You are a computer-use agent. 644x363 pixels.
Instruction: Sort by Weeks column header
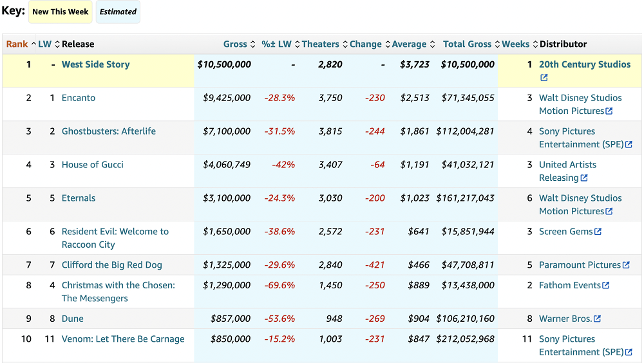click(x=515, y=44)
